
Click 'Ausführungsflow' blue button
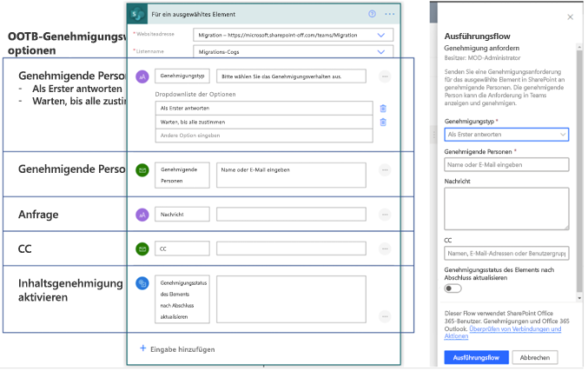point(476,357)
